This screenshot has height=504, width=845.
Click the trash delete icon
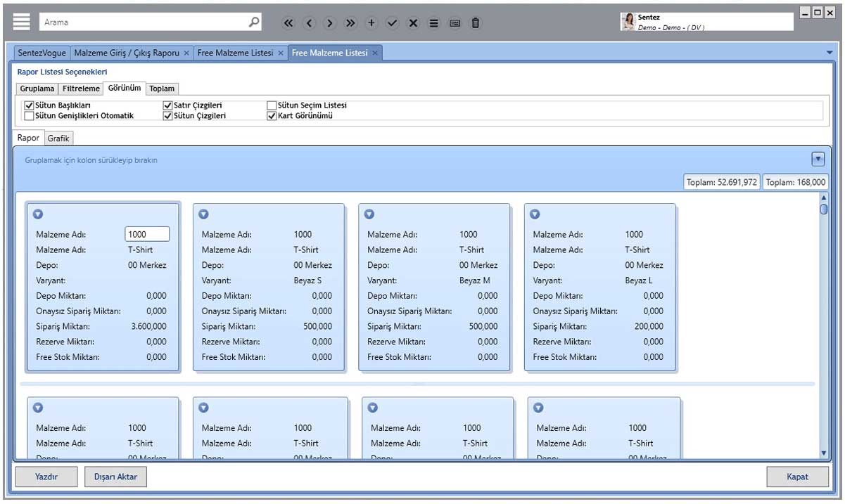pyautogui.click(x=476, y=22)
